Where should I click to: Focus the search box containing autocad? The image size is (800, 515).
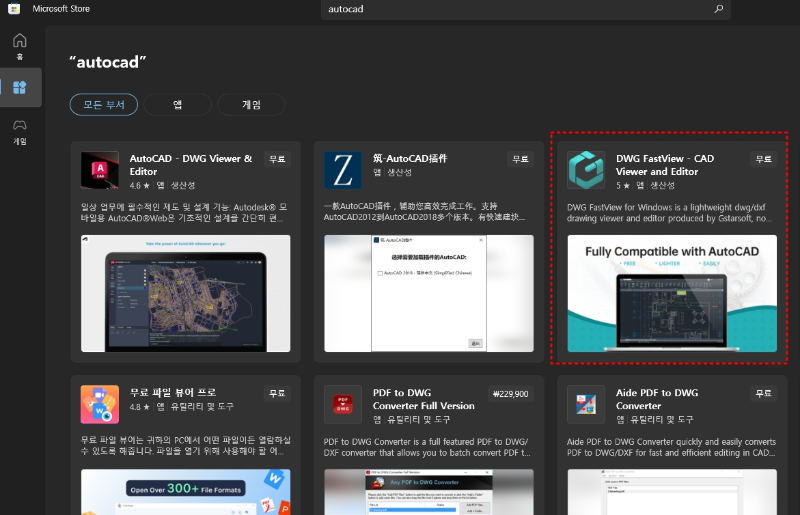pos(526,9)
